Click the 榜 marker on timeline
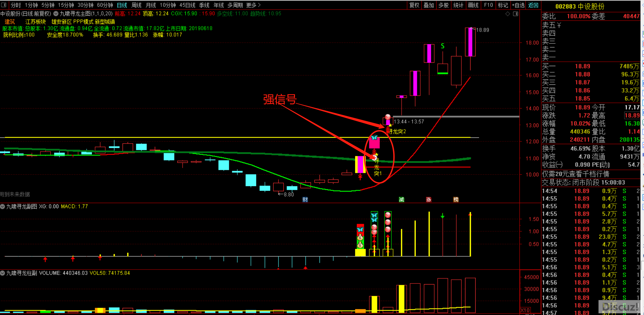 (x=456, y=200)
